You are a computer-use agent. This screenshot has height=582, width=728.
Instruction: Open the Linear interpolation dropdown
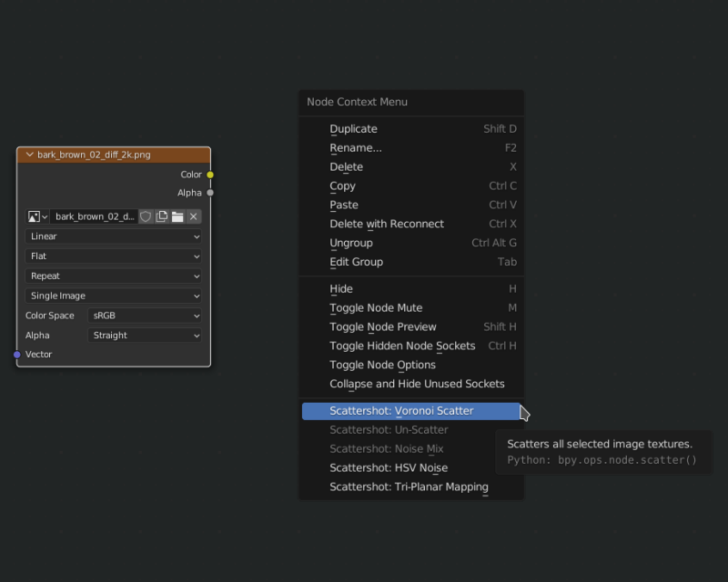114,236
